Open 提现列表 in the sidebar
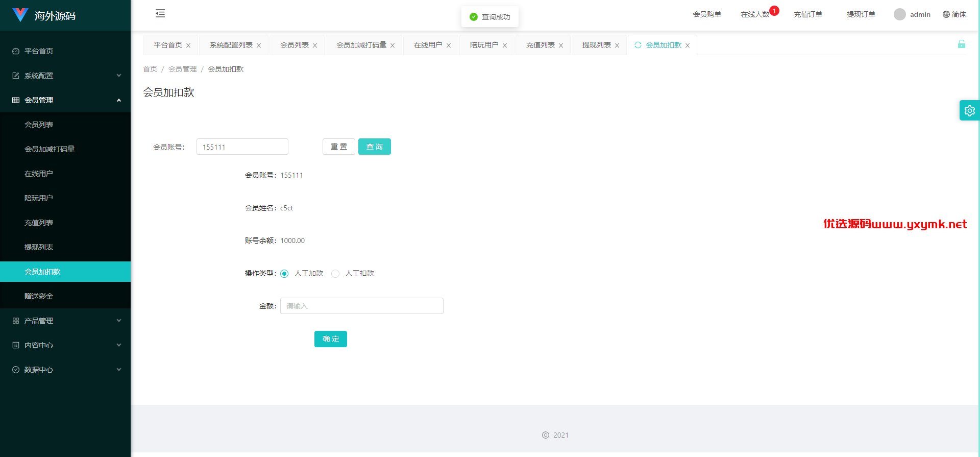 [65, 247]
